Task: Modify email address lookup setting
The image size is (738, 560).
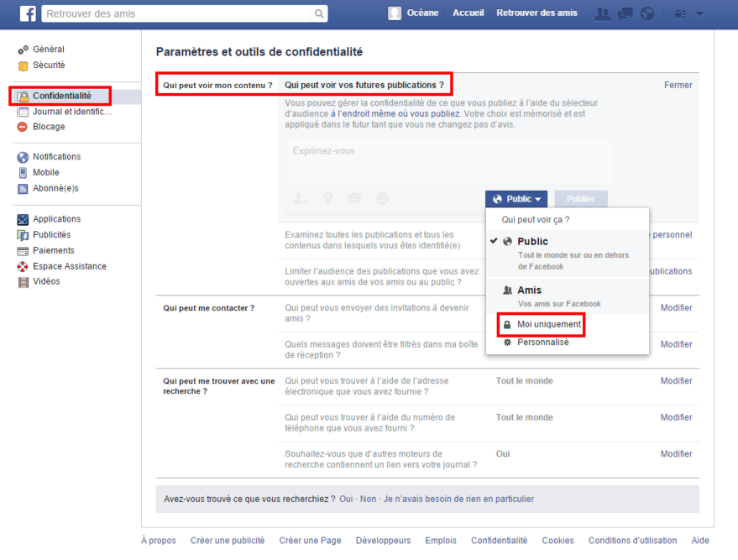Action: click(676, 380)
